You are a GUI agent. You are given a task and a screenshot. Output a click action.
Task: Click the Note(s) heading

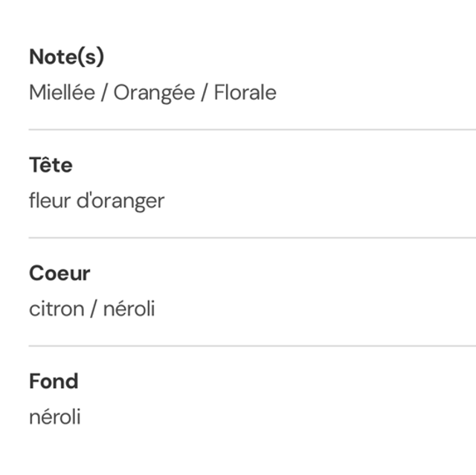pyautogui.click(x=66, y=56)
